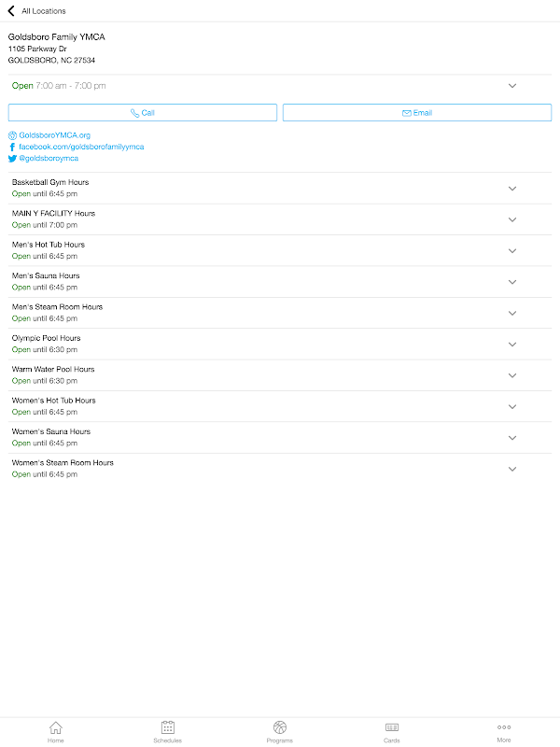Open the Home tab
Viewport: 560px width, 747px height.
[x=56, y=732]
